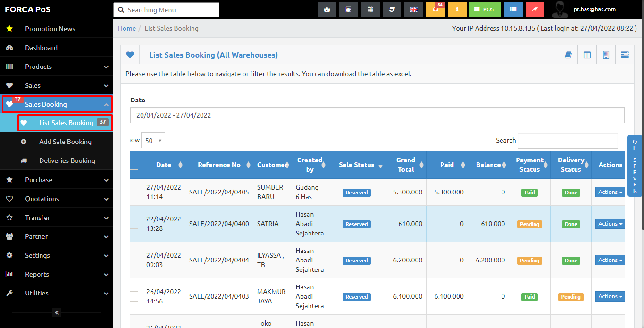Open Actions dropdown for ILYASSA, TB row

(610, 260)
